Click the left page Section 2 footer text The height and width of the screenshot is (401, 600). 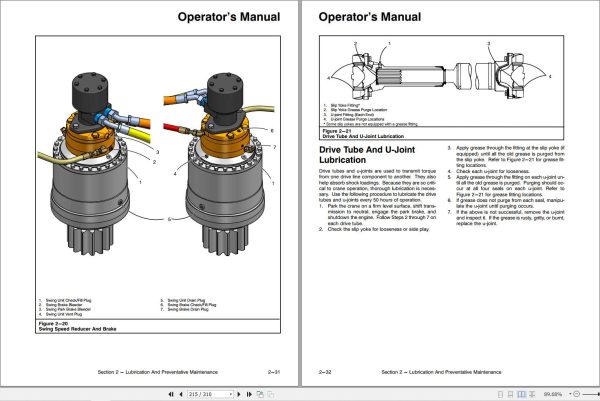(158, 372)
